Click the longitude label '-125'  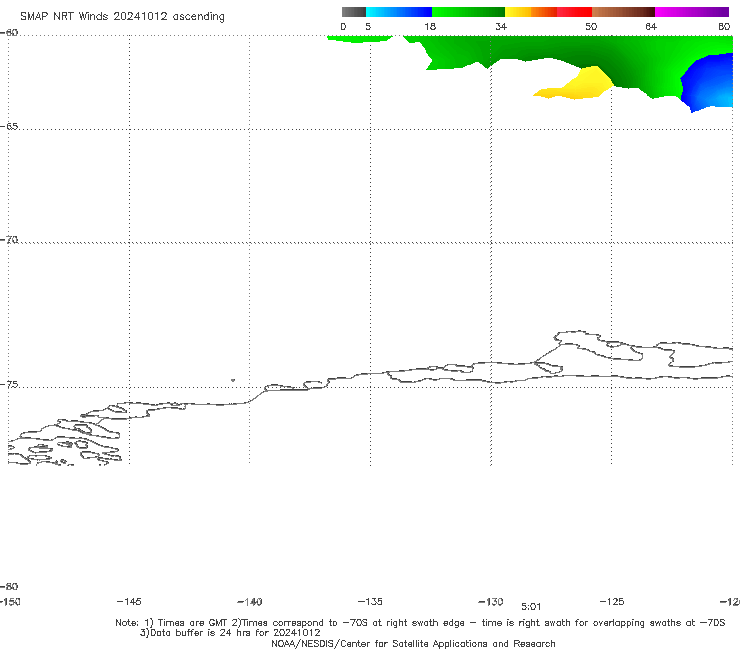point(612,601)
